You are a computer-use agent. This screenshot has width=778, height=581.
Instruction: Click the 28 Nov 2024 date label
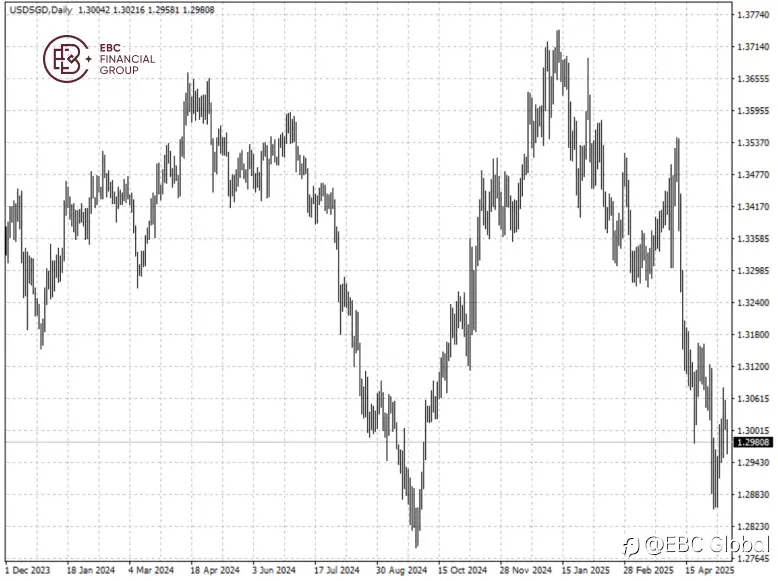click(x=525, y=570)
